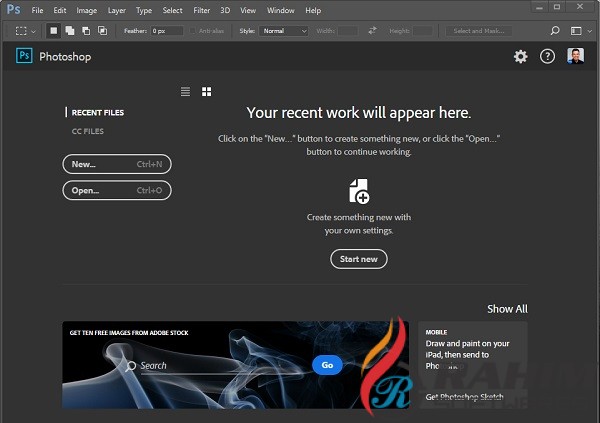Select the New selection mode icon
Image resolution: width=600 pixels, height=423 pixels.
click(54, 31)
